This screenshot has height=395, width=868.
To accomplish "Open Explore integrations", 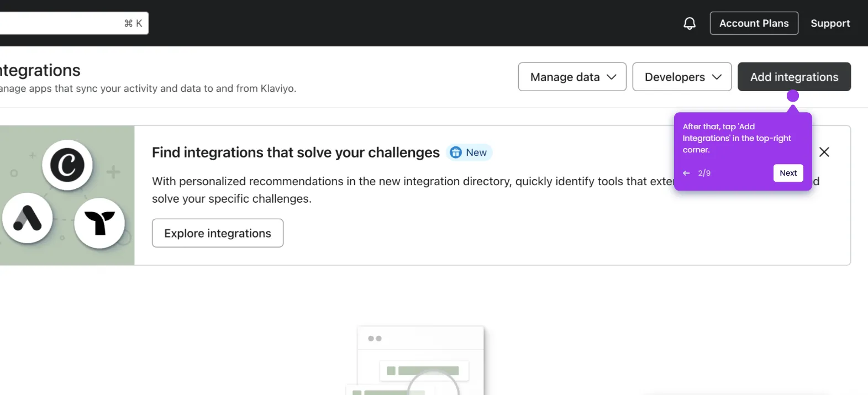I will point(217,233).
